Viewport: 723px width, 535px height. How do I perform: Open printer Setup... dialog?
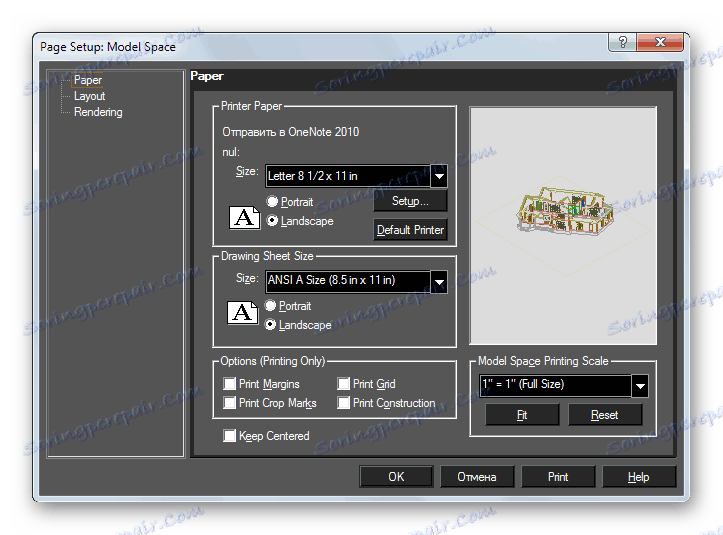pyautogui.click(x=410, y=201)
